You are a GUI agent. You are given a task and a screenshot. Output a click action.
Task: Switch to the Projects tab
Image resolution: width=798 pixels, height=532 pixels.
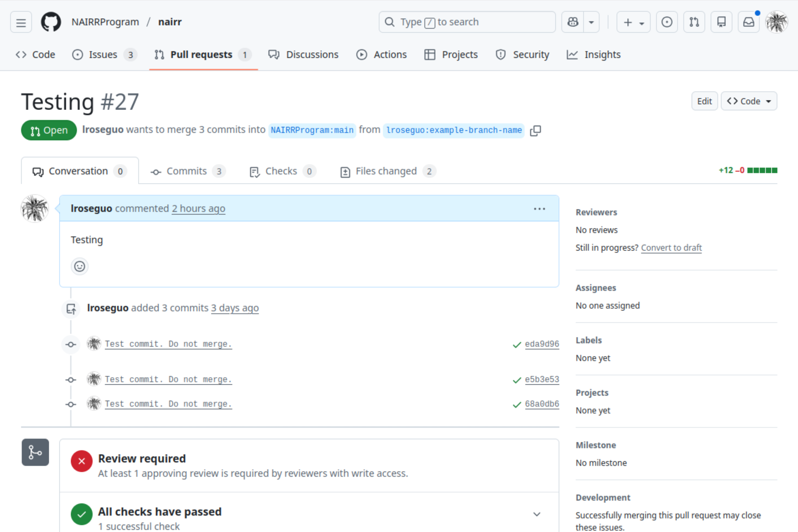coord(451,55)
